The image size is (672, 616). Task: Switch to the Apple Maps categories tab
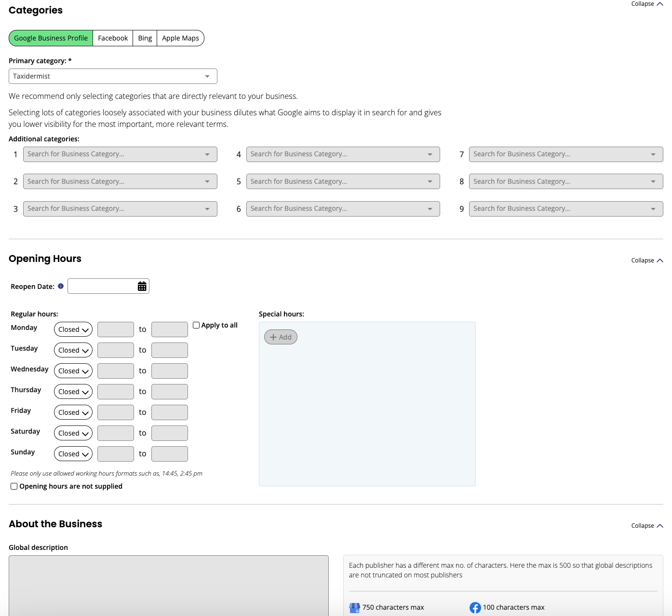pyautogui.click(x=180, y=38)
